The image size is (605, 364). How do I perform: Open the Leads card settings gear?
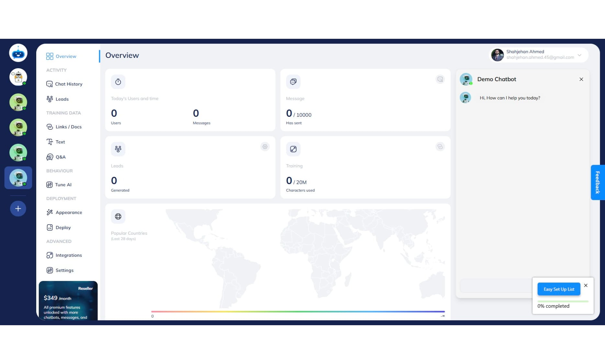265,147
